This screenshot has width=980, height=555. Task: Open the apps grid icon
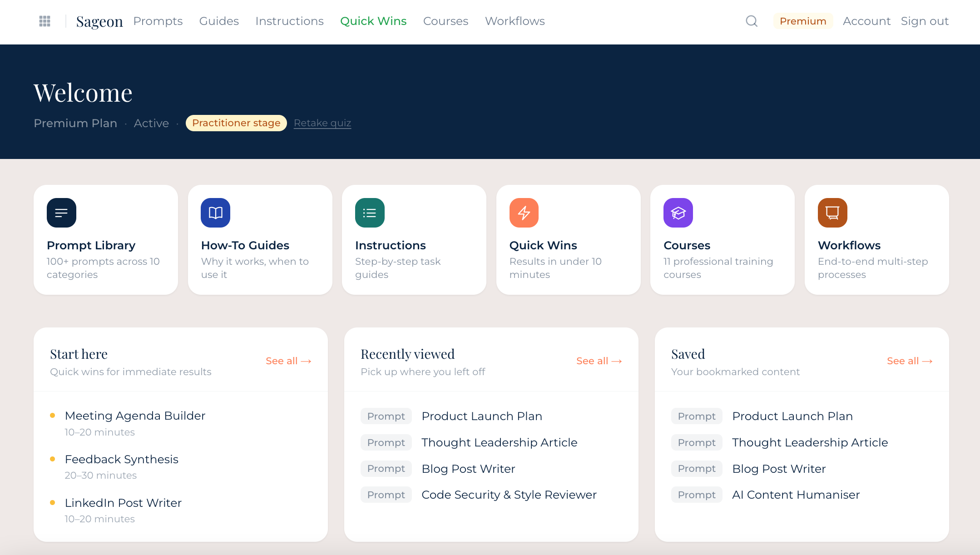coord(45,21)
